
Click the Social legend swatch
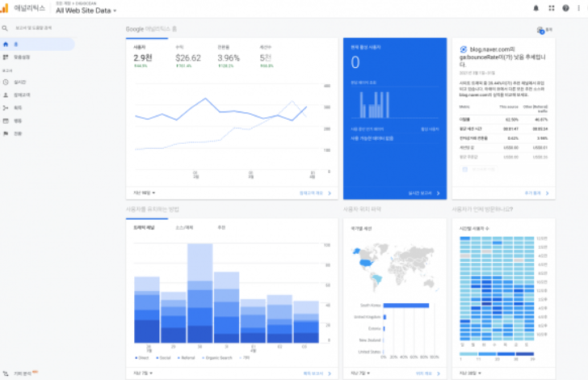(x=157, y=358)
